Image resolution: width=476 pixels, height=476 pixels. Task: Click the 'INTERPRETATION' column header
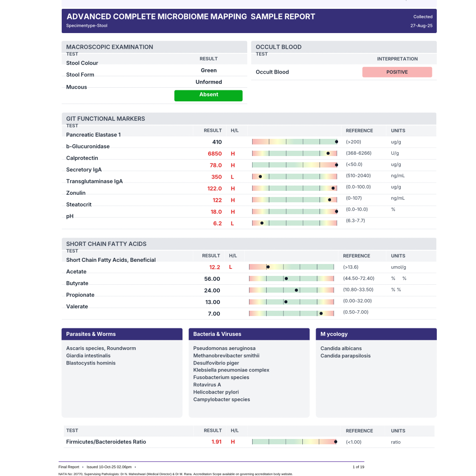(x=398, y=59)
